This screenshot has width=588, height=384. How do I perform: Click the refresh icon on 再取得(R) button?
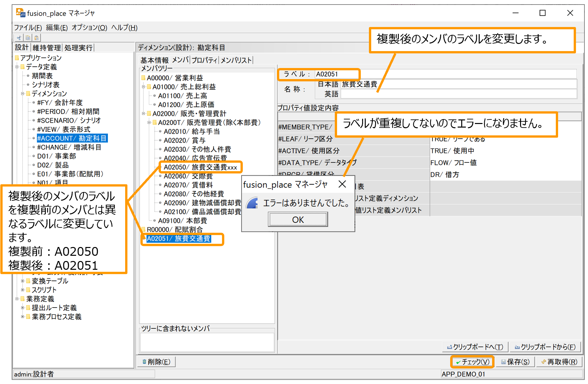543,362
